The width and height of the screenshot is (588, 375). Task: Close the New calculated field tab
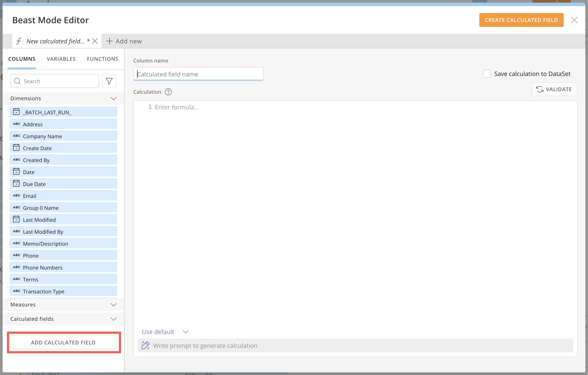(x=95, y=41)
